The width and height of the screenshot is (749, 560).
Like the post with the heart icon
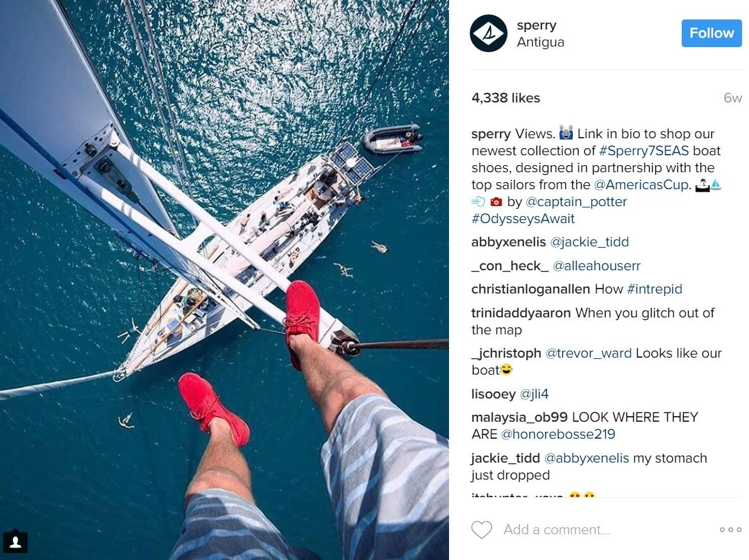point(482,529)
